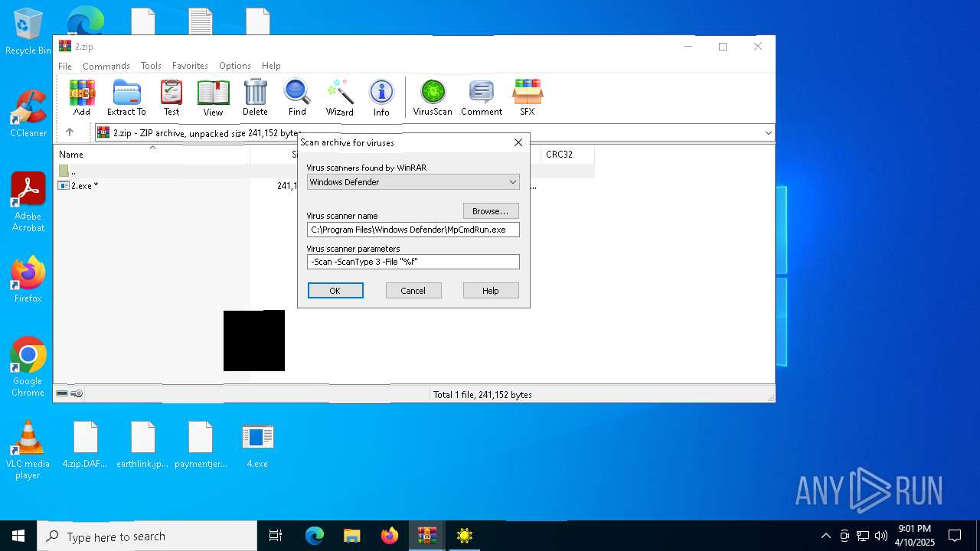Show archive Info icon
Screen dimensions: 980x551
tap(381, 97)
